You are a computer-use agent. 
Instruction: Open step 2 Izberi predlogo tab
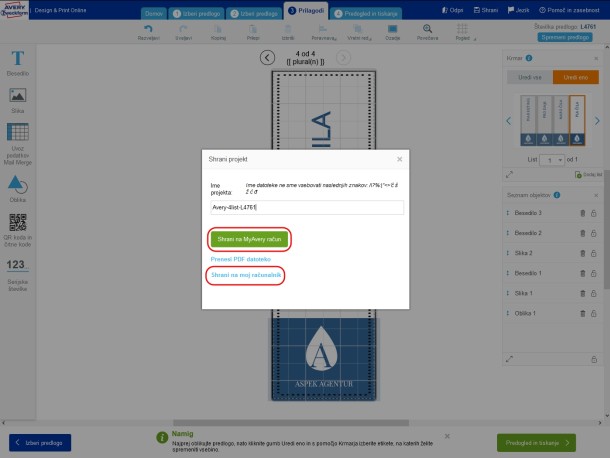(254, 14)
